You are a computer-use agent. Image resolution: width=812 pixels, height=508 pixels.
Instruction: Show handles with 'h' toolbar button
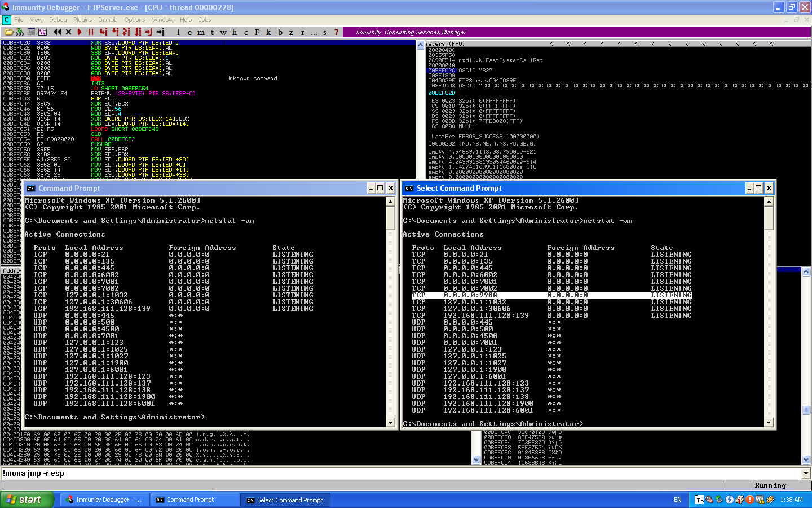point(235,32)
